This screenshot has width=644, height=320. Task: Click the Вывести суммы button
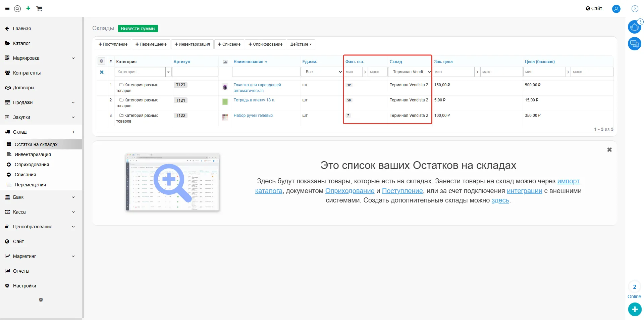(x=138, y=29)
